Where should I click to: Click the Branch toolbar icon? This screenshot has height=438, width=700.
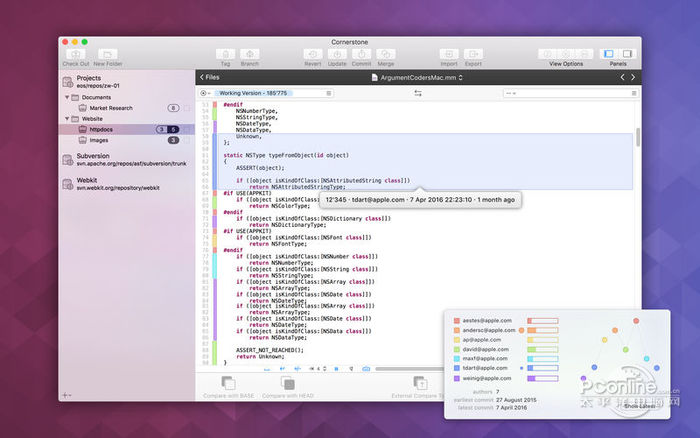click(249, 53)
